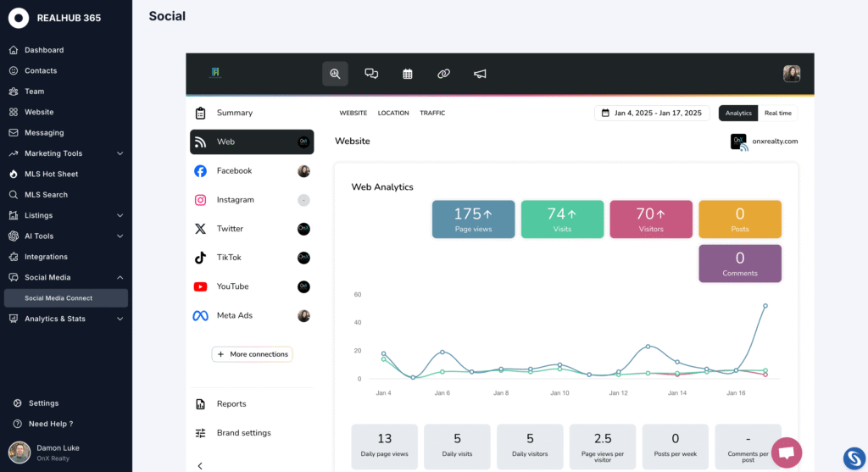Expand the Marketing Tools chevron
The width and height of the screenshot is (868, 472).
tap(120, 153)
